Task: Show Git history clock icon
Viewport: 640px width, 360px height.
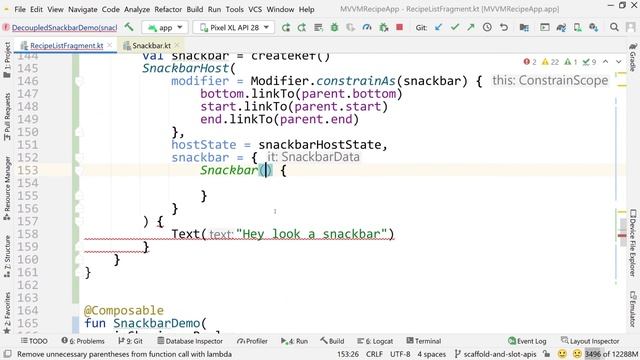Action: (x=487, y=27)
